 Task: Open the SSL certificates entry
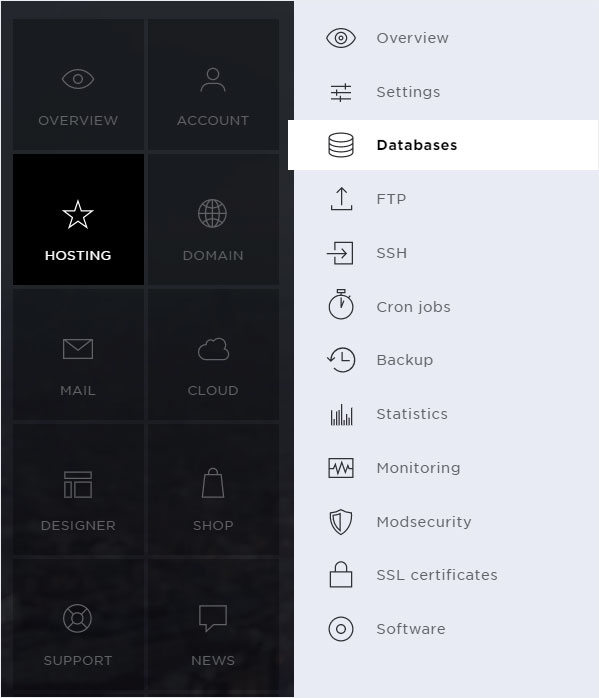(x=443, y=575)
